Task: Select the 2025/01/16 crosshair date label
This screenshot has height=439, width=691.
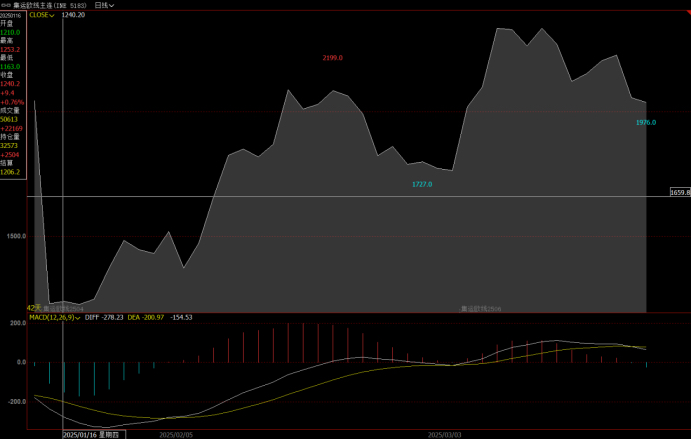Action: coord(91,435)
